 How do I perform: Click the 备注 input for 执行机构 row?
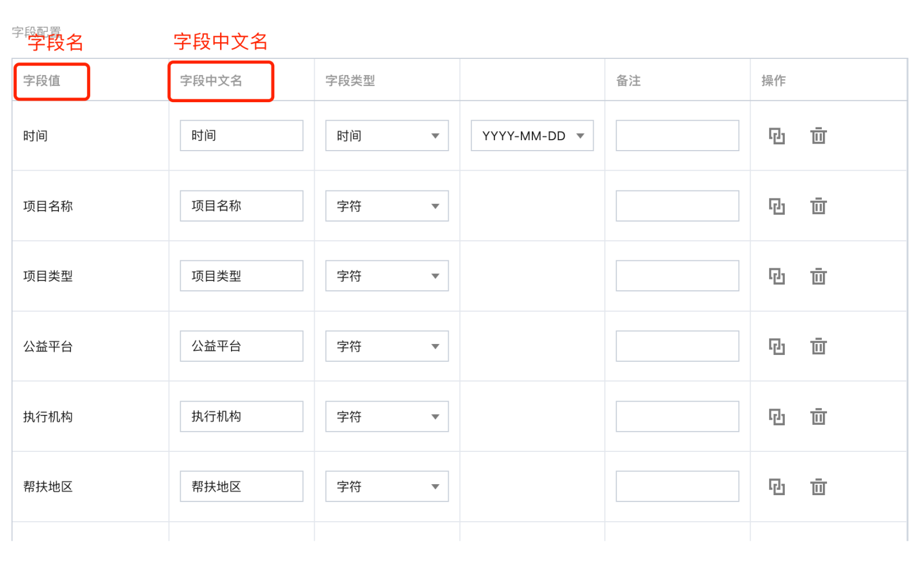point(677,417)
